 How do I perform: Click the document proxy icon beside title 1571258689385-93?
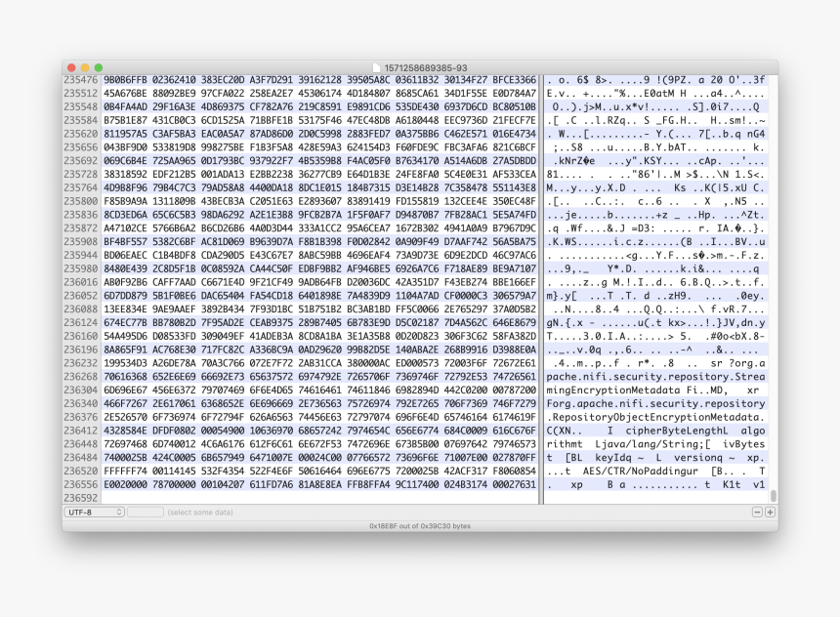tap(377, 68)
